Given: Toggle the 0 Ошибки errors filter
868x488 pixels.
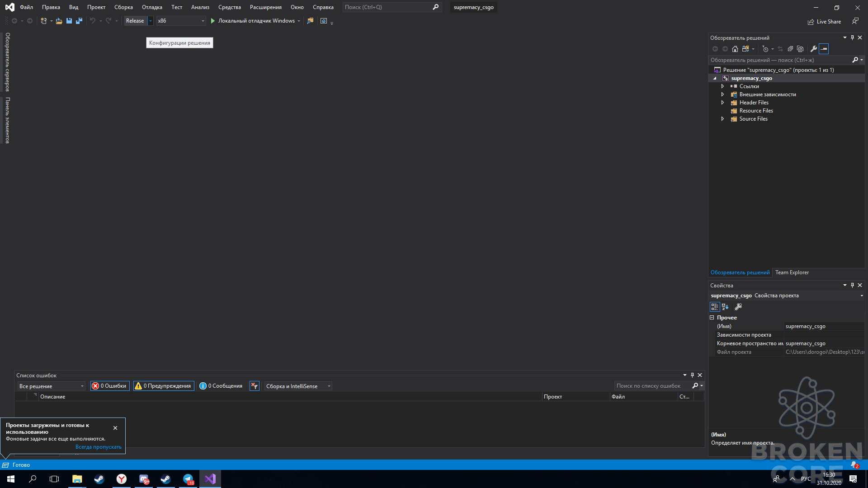Looking at the screenshot, I should 110,386.
